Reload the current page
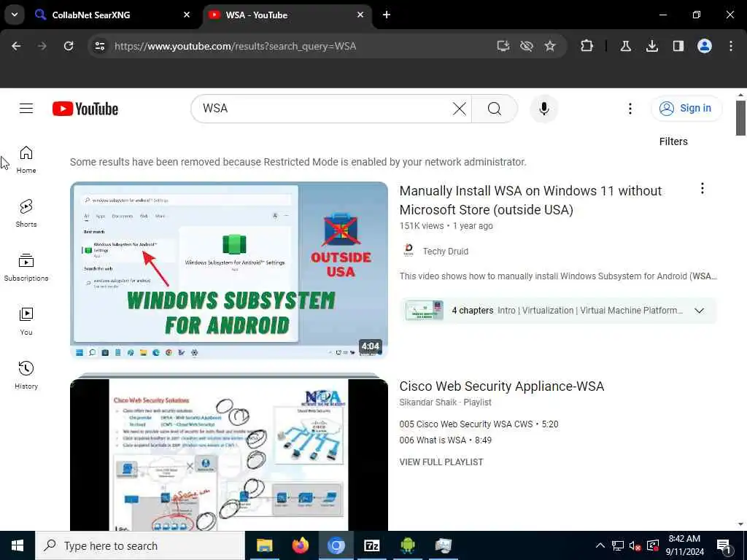 69,46
